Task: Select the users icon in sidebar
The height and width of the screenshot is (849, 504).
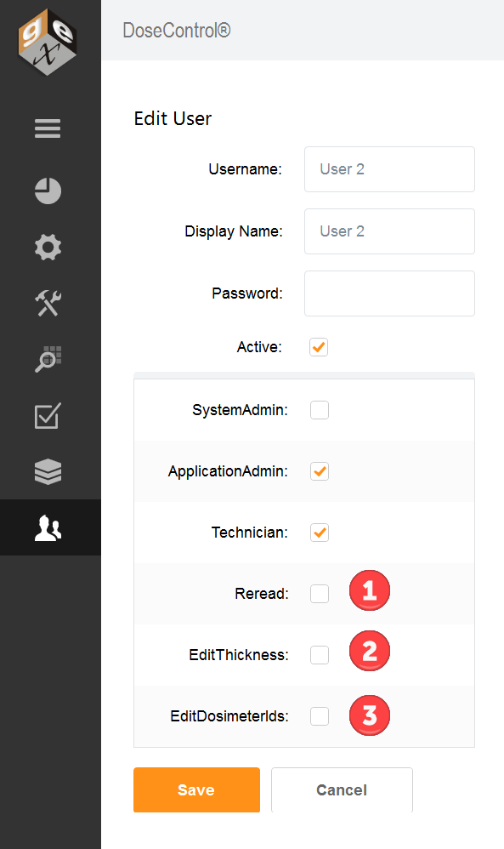Action: (48, 528)
